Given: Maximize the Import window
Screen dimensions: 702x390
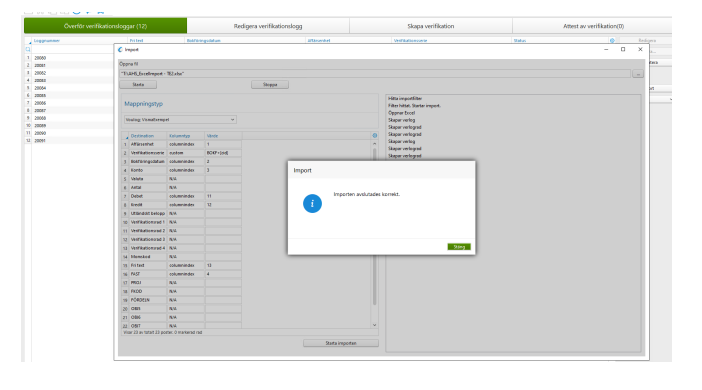Looking at the screenshot, I should (623, 49).
